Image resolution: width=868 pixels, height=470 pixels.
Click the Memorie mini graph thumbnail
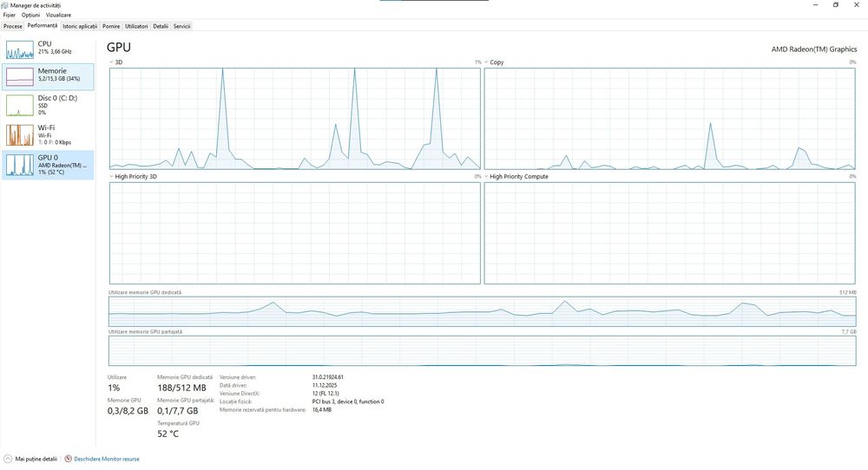(x=20, y=77)
